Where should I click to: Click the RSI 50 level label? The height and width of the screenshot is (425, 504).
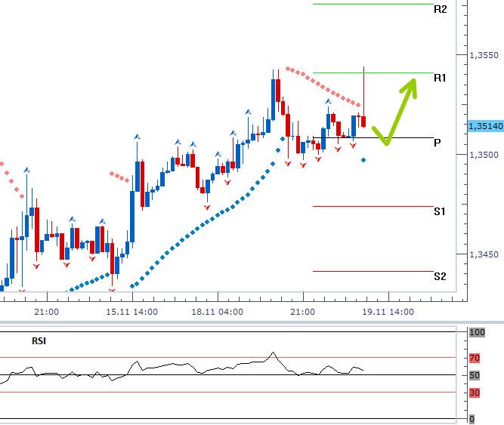475,375
